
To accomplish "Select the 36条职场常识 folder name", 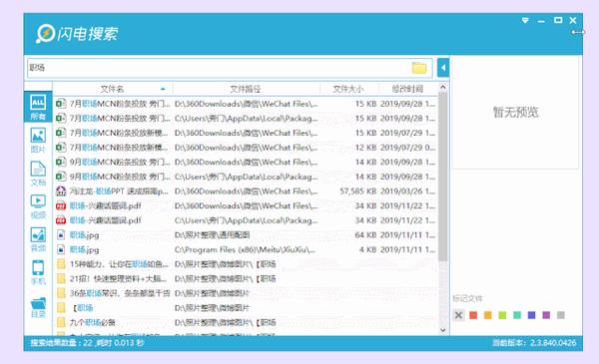I will (x=120, y=293).
